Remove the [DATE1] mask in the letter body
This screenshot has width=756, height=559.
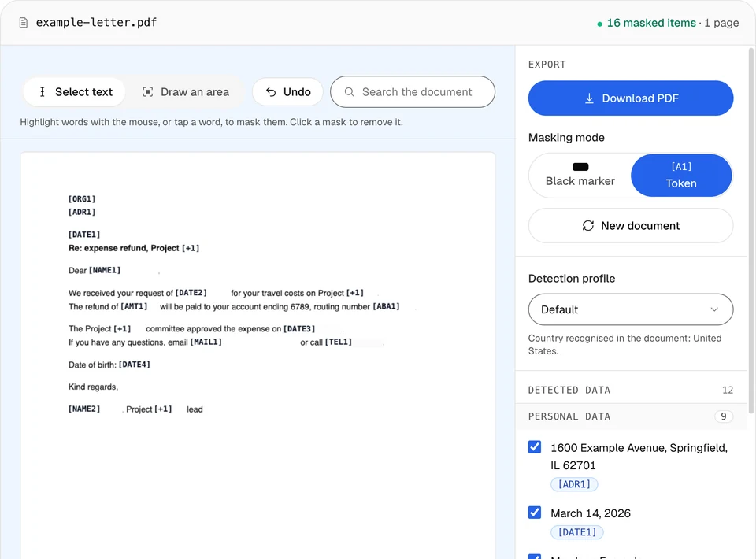[x=84, y=235]
